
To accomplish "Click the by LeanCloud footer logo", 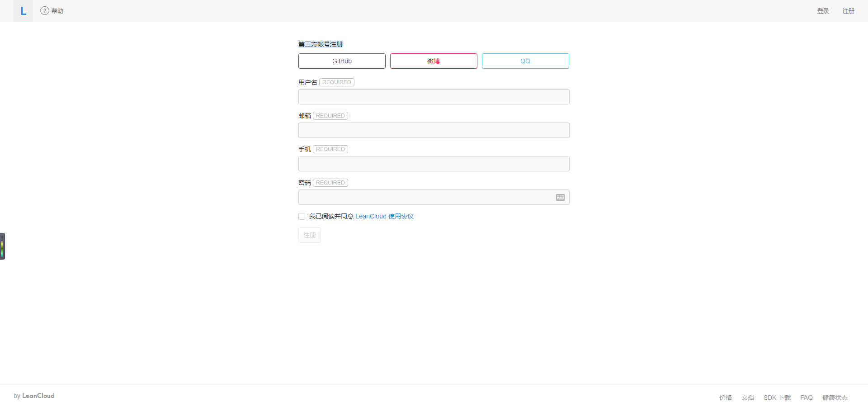I will pyautogui.click(x=34, y=396).
